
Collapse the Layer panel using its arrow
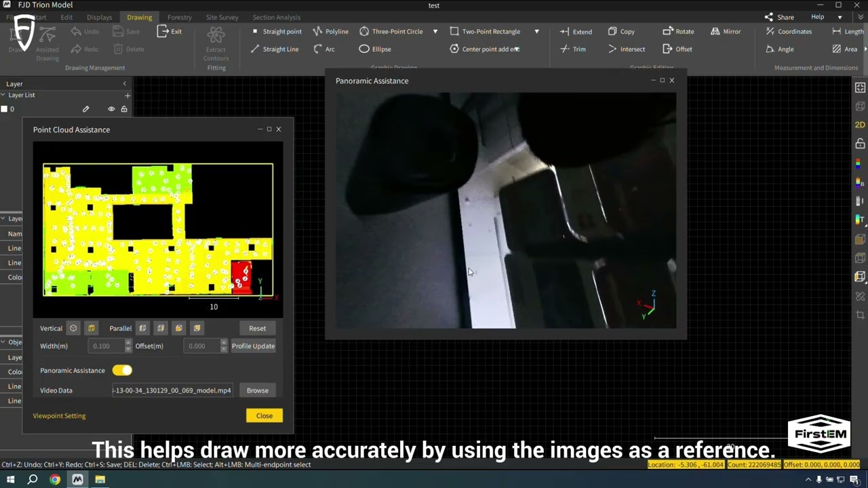(124, 84)
